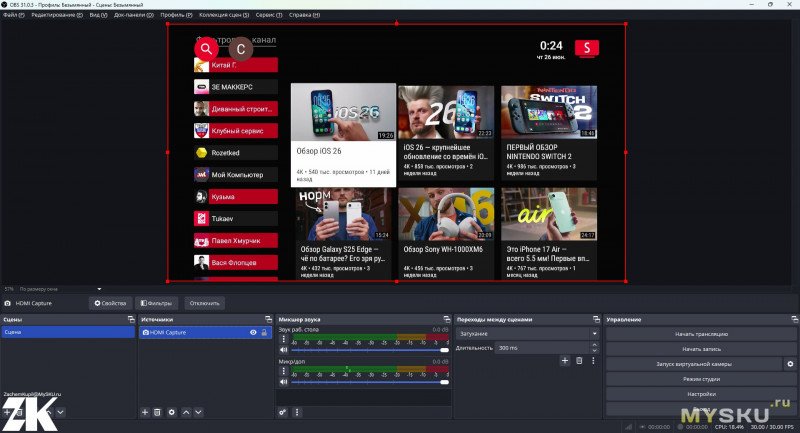Open advanced audio properties gear in mixer

pos(282,412)
